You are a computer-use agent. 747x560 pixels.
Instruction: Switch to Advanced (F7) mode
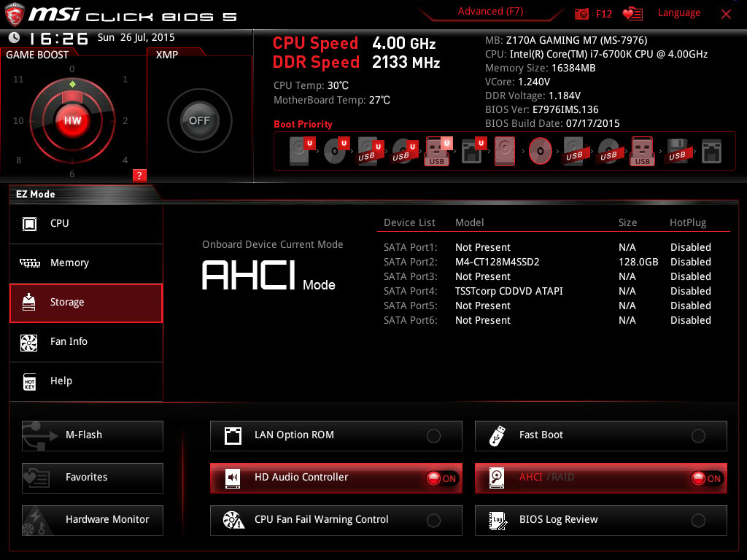(490, 12)
